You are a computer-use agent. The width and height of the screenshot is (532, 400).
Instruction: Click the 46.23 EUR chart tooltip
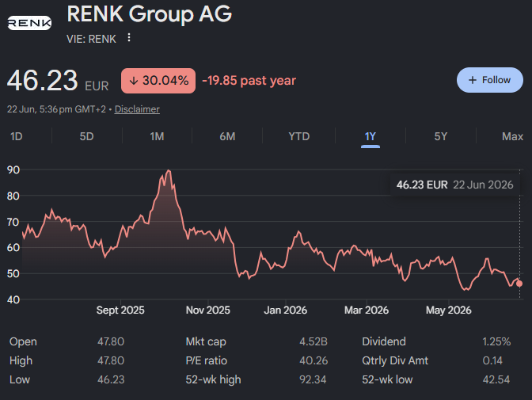(454, 185)
